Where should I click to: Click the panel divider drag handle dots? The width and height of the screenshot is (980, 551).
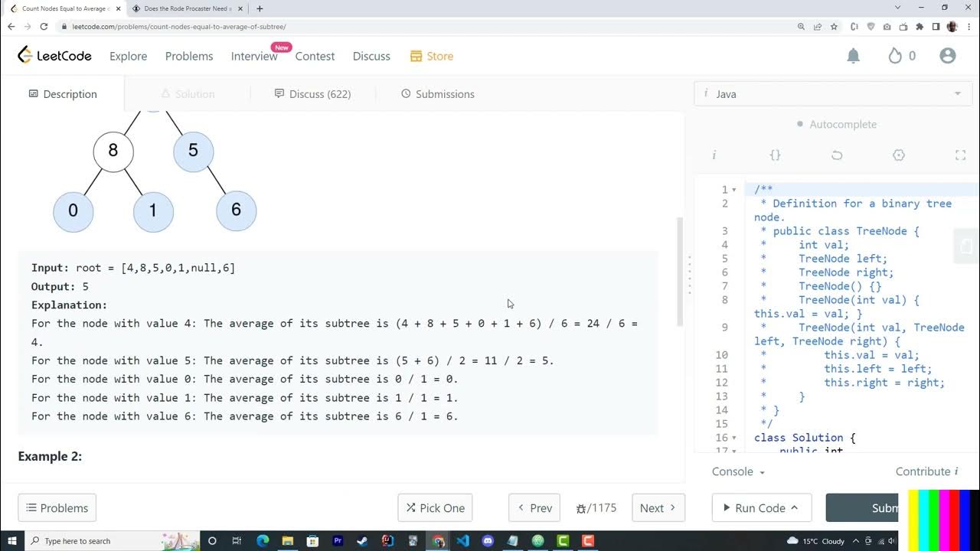pyautogui.click(x=689, y=275)
